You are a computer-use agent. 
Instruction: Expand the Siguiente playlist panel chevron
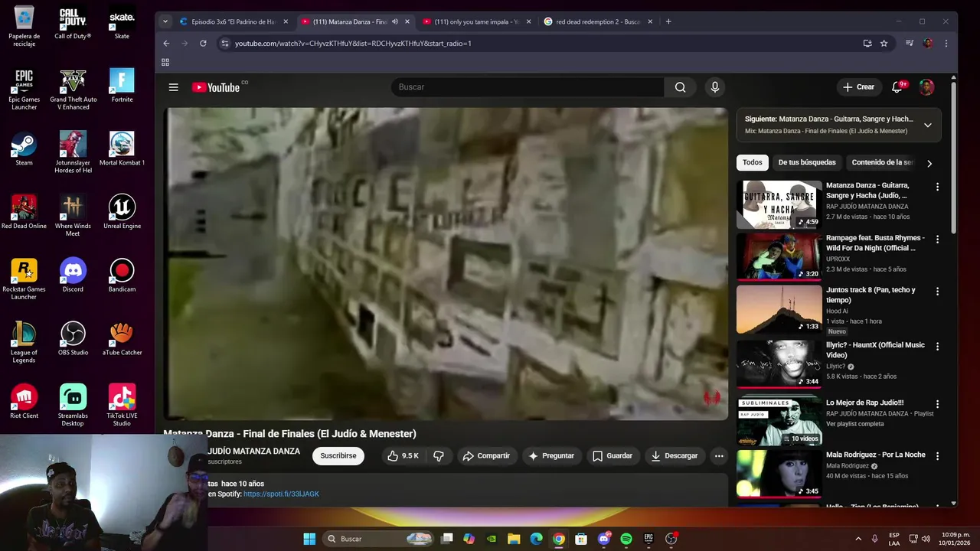coord(927,126)
